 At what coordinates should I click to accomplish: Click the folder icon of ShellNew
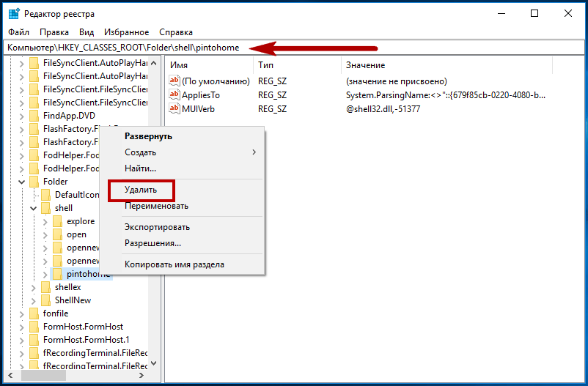coord(45,300)
